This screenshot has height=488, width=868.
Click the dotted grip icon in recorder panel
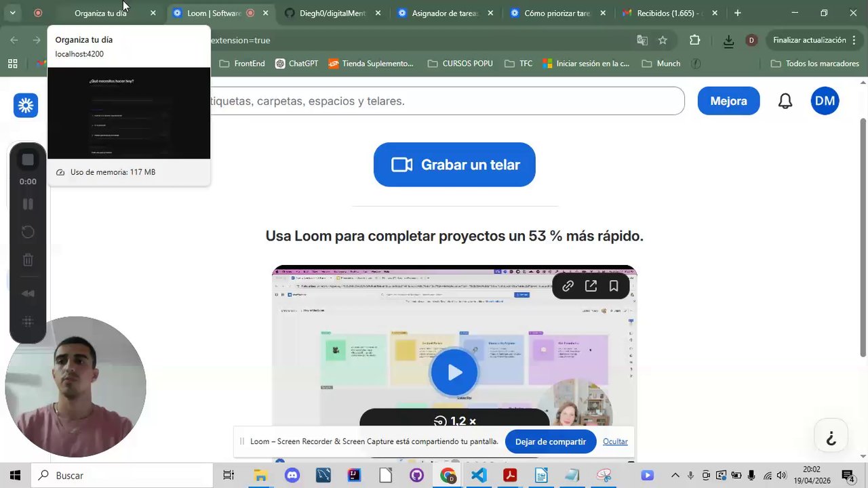[28, 322]
